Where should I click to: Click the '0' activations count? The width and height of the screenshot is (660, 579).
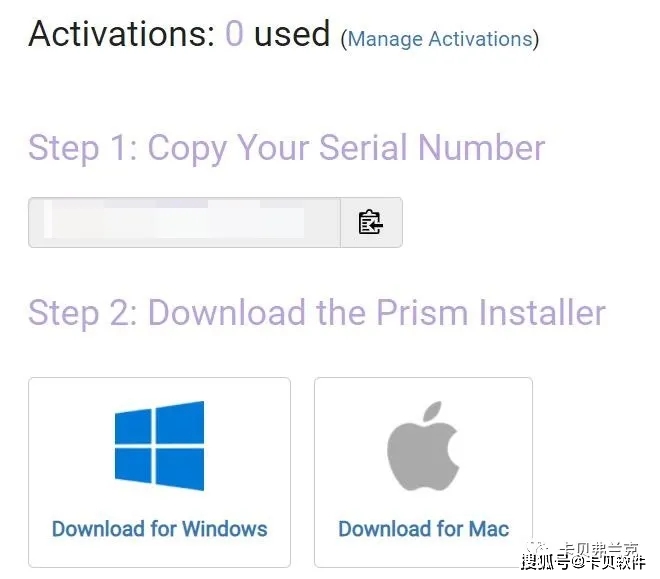pyautogui.click(x=234, y=34)
